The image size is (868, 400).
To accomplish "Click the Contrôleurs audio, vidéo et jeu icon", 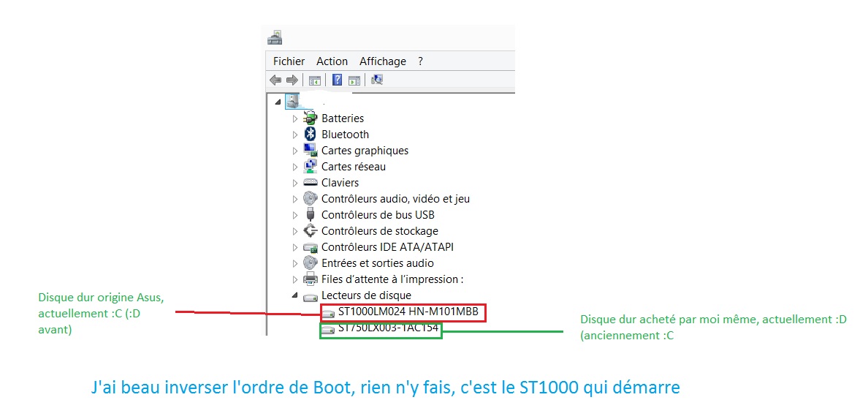I will 311,198.
